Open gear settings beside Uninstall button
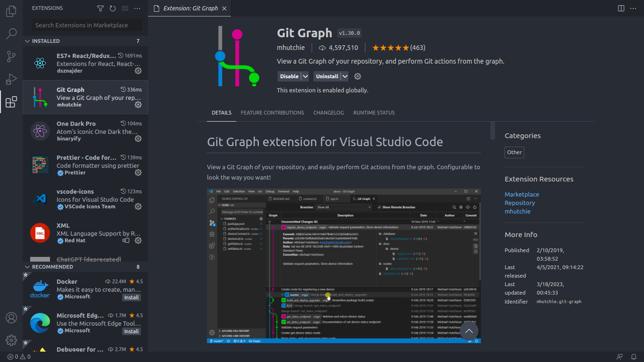This screenshot has width=644, height=362. pyautogui.click(x=357, y=76)
